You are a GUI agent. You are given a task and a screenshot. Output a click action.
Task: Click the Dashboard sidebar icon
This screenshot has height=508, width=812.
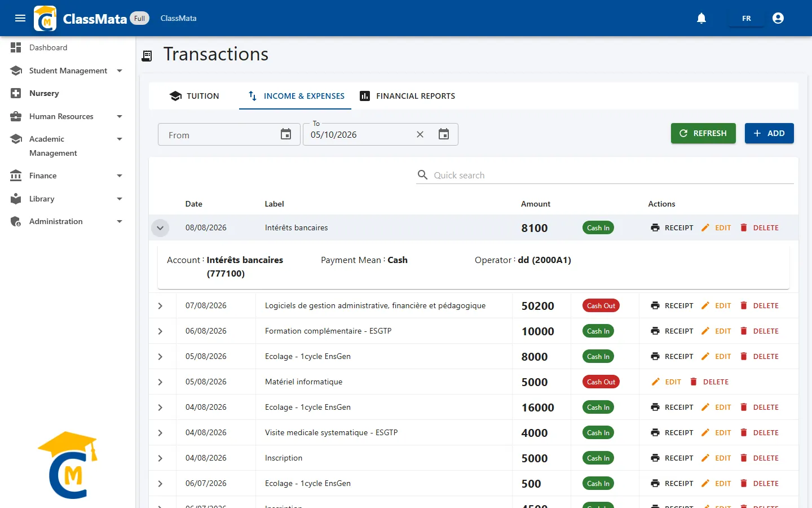click(16, 47)
